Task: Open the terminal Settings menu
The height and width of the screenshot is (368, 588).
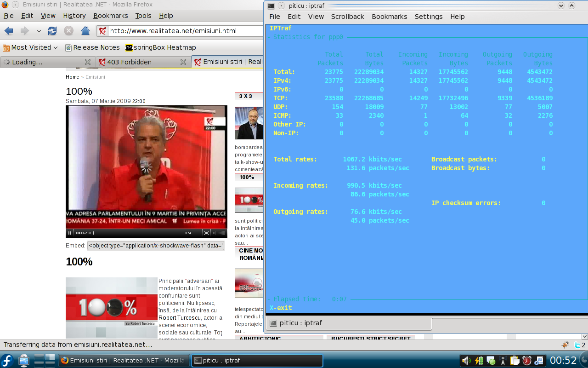Action: (x=429, y=17)
